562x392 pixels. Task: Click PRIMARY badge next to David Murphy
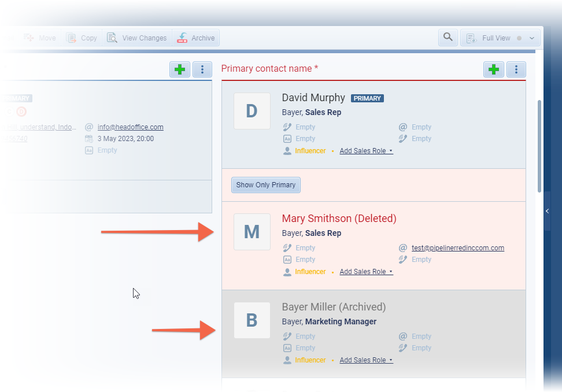coord(367,98)
